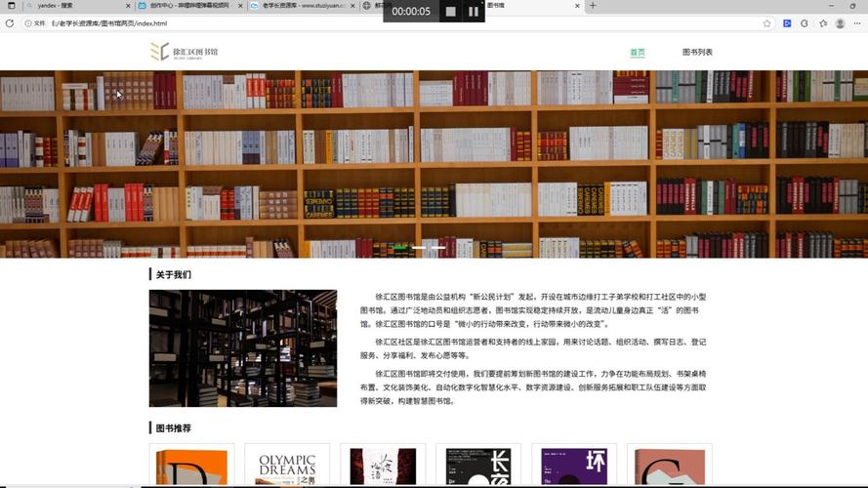Click the 关于我们 section heading
868x488 pixels.
point(173,274)
